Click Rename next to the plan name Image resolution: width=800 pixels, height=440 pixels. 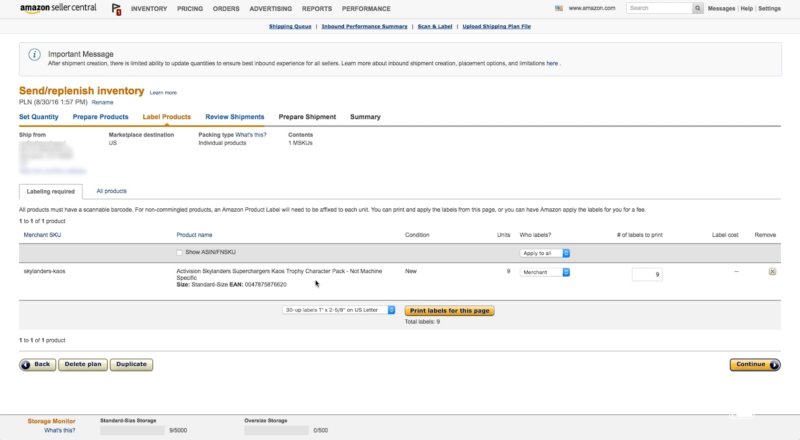103,103
